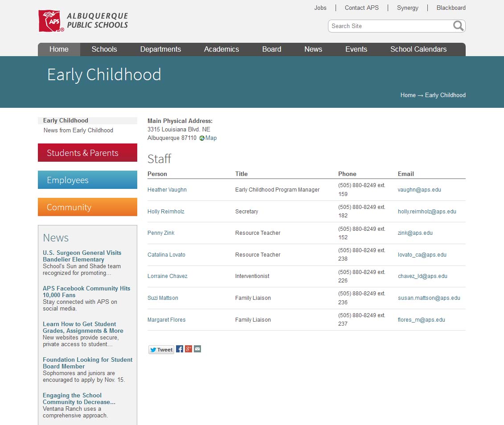Read U.S. Surgeon General Visits news
Viewport: 504px width, 425px height.
click(82, 256)
